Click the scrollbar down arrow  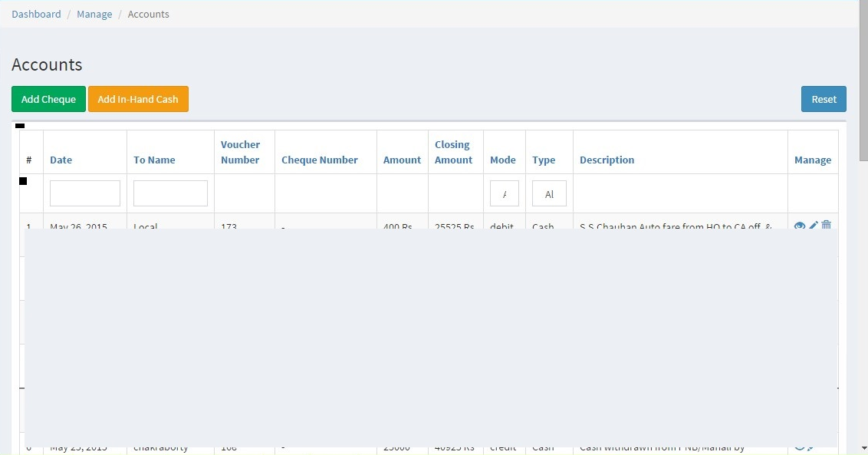[863, 448]
